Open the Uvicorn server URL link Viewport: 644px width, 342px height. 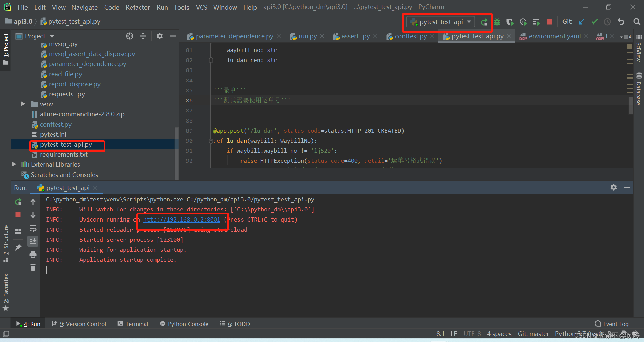181,219
